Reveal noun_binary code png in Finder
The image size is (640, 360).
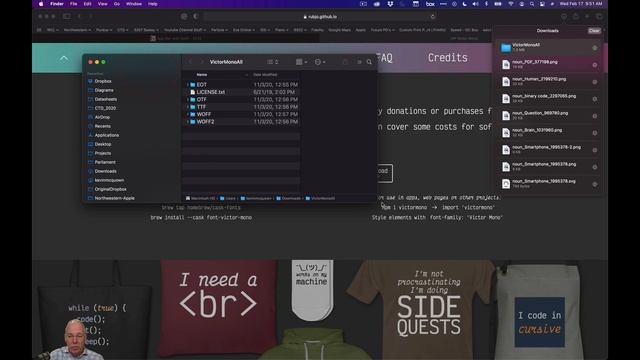[595, 99]
